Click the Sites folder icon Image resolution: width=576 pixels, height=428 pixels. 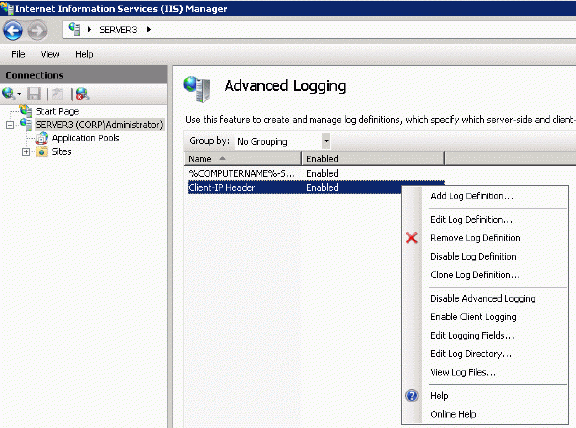coord(42,152)
